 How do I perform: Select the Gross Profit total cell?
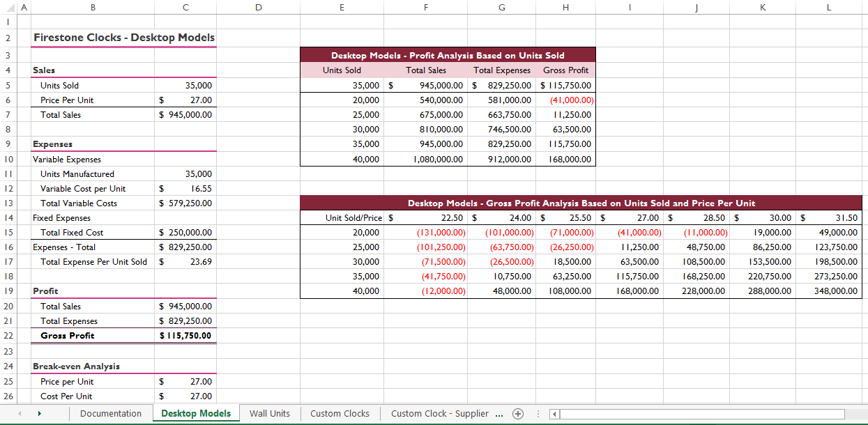pyautogui.click(x=185, y=335)
